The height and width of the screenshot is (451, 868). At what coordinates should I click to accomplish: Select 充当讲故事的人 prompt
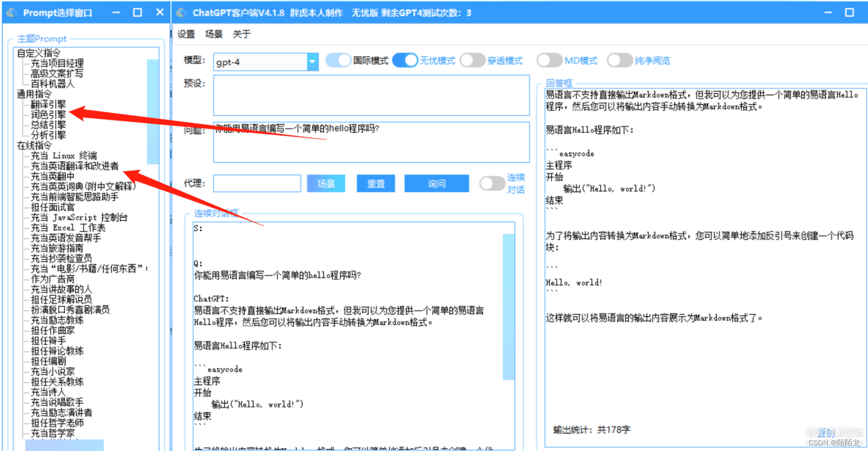(x=61, y=289)
